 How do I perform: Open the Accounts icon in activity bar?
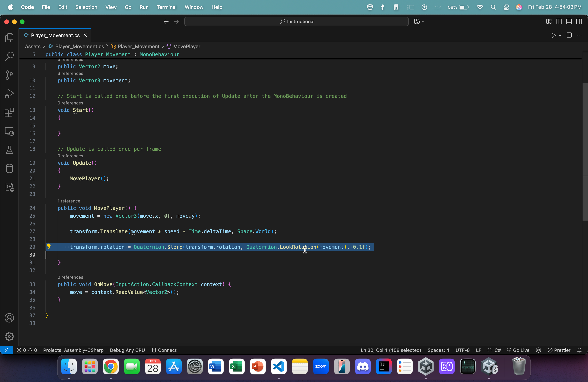(x=9, y=318)
